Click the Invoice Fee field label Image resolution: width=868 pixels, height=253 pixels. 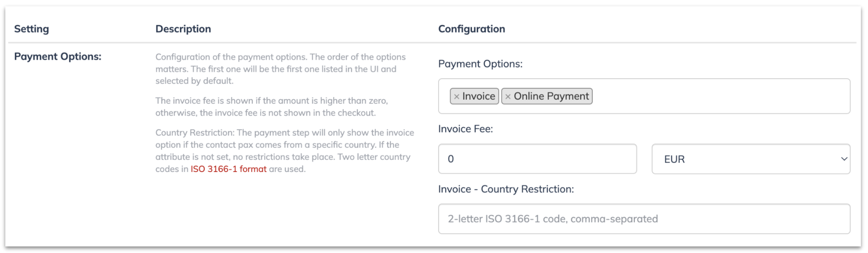pyautogui.click(x=465, y=129)
